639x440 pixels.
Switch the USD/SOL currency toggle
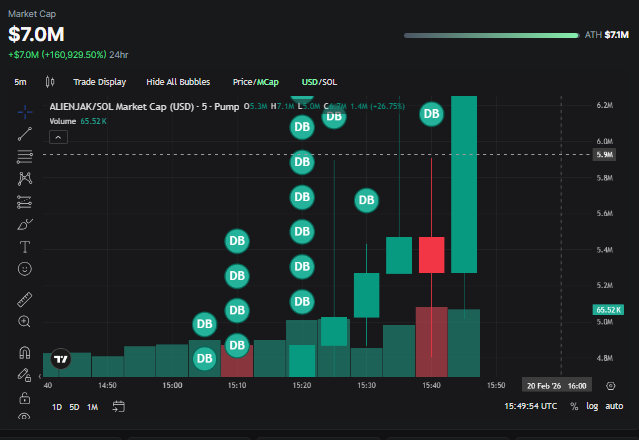point(319,82)
